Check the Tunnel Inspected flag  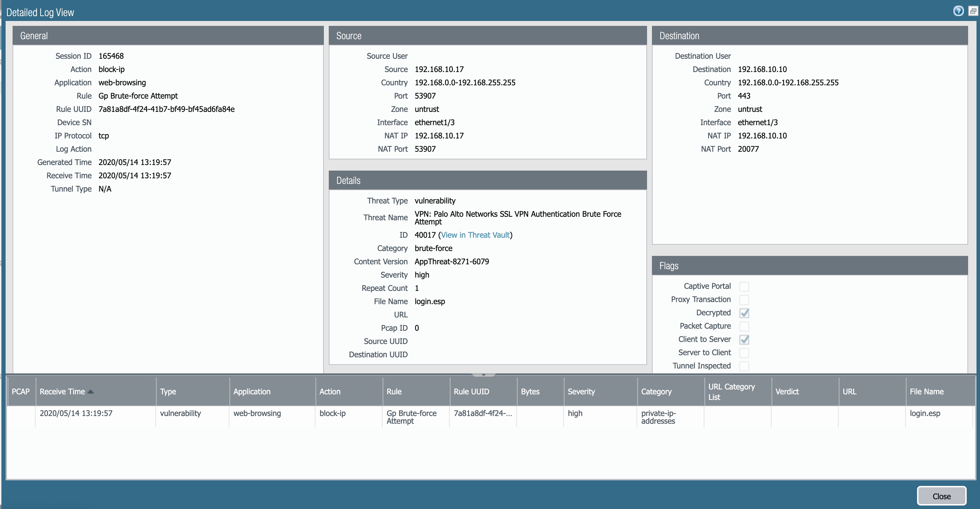coord(744,366)
